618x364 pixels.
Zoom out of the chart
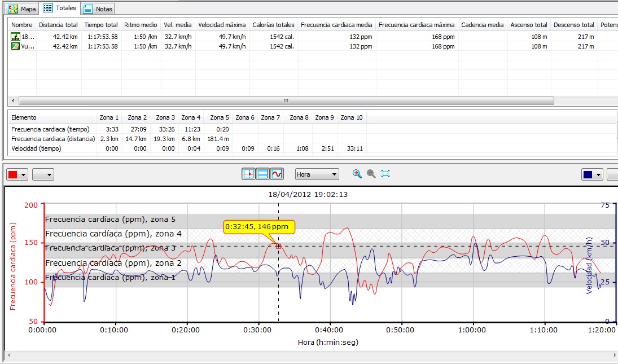point(371,174)
